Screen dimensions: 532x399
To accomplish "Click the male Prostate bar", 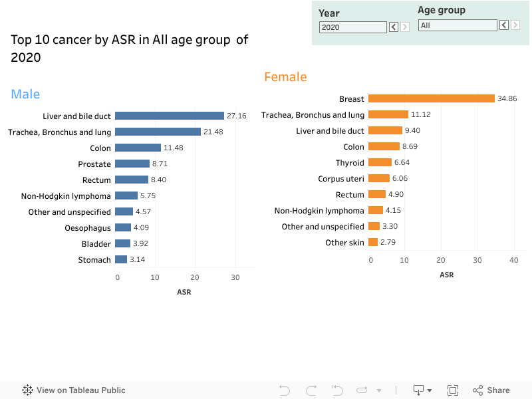I will coord(132,164).
